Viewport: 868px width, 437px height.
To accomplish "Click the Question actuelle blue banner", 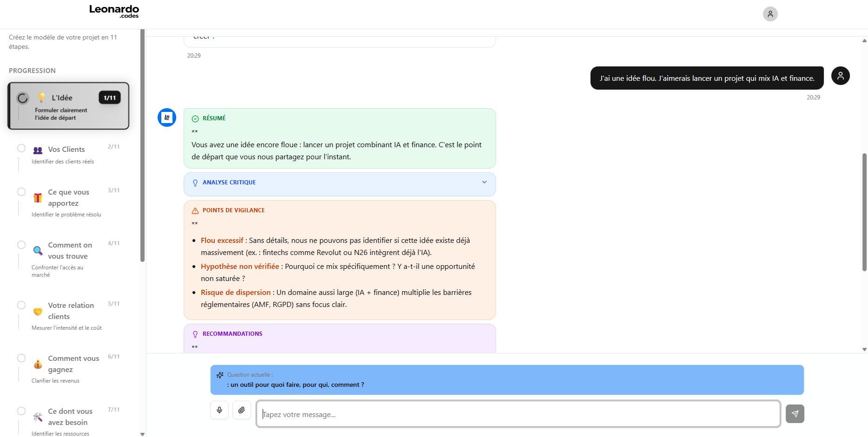I will pyautogui.click(x=507, y=380).
